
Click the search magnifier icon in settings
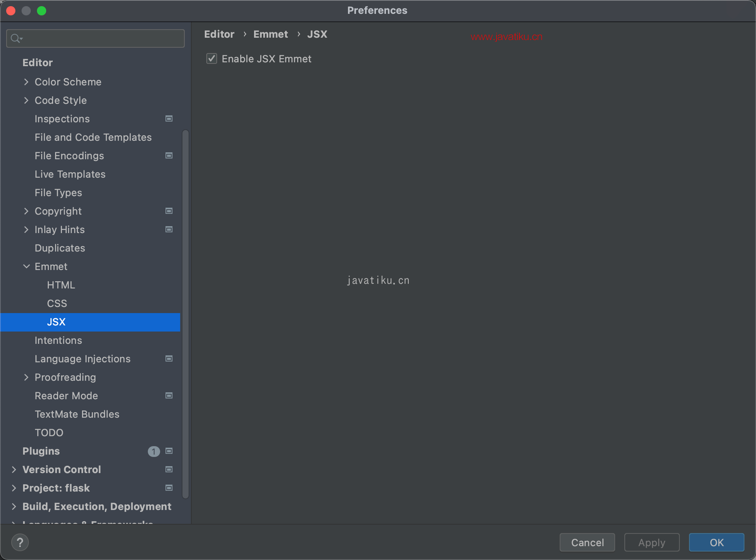pyautogui.click(x=16, y=38)
